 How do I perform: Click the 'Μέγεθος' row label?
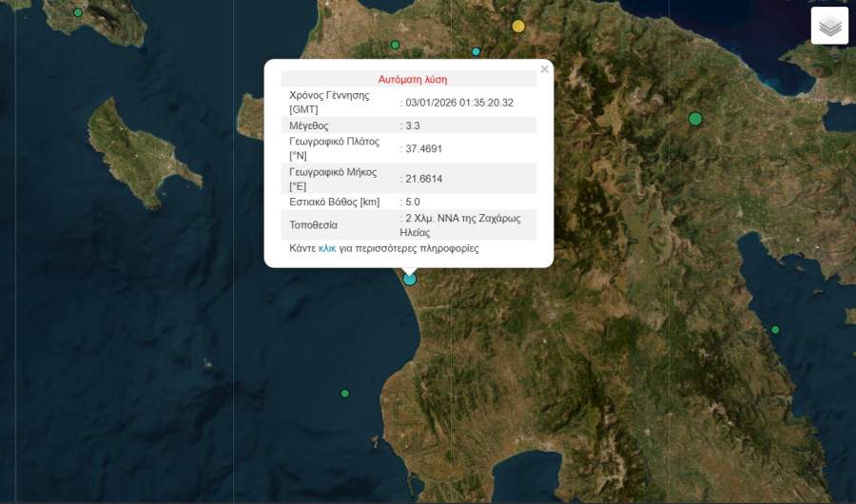coord(308,126)
